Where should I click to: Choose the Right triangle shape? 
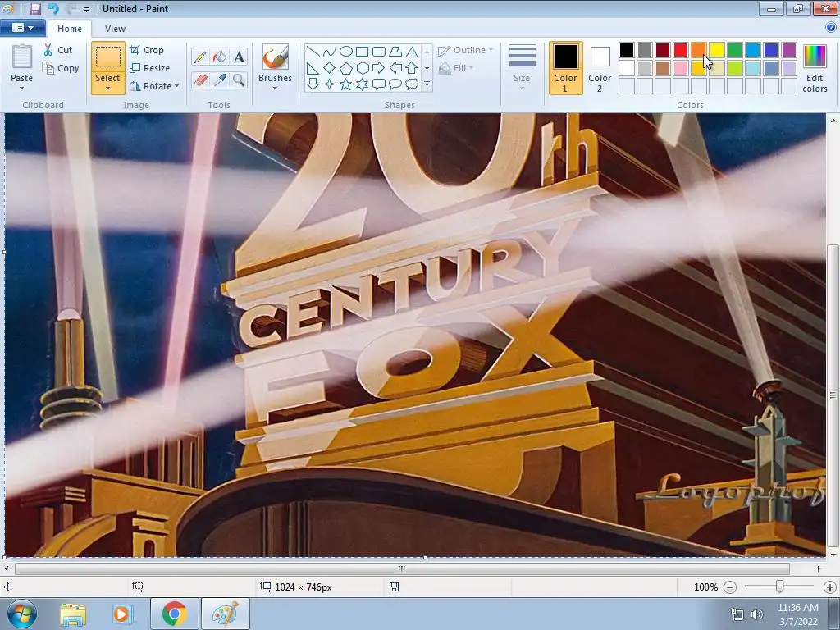(313, 68)
